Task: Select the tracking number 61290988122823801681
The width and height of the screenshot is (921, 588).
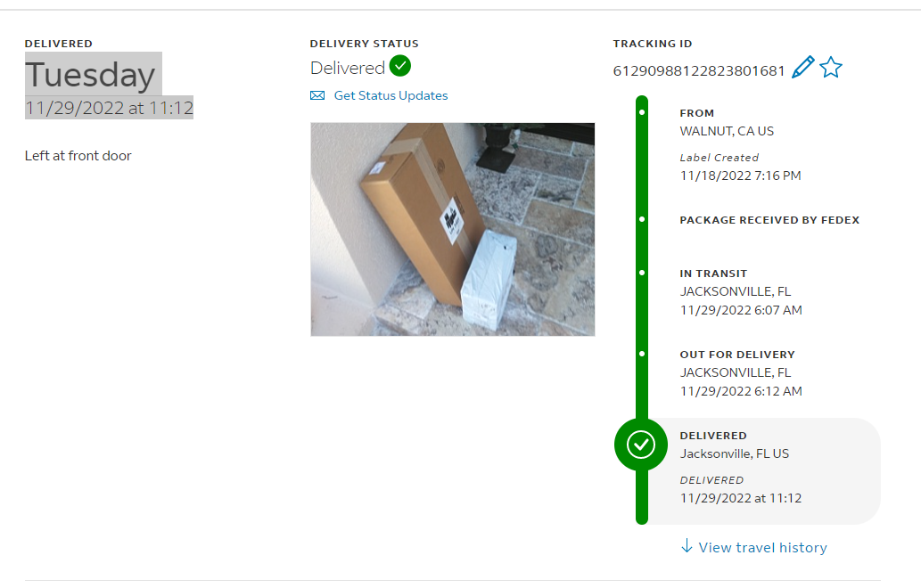Action: click(x=699, y=71)
